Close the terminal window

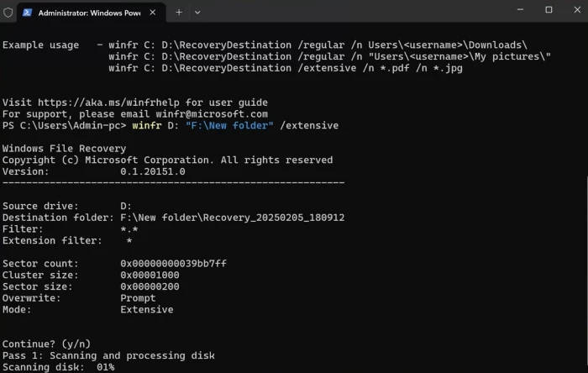point(575,10)
